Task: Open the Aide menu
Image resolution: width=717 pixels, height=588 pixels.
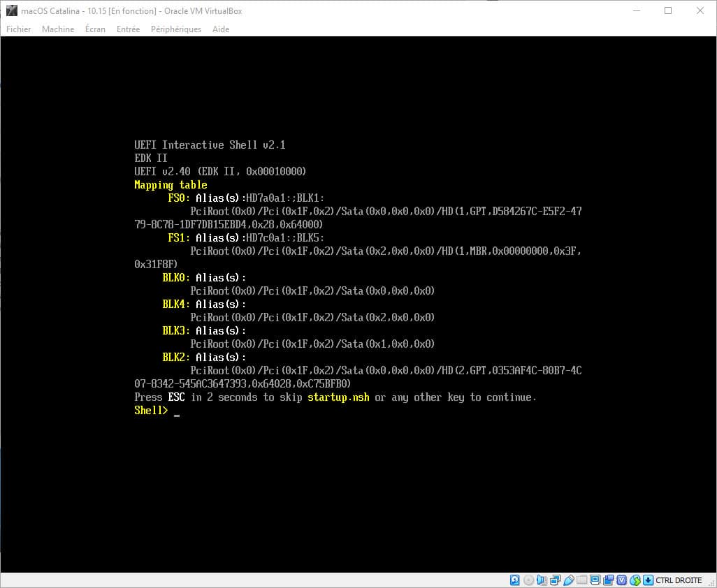Action: pos(221,29)
